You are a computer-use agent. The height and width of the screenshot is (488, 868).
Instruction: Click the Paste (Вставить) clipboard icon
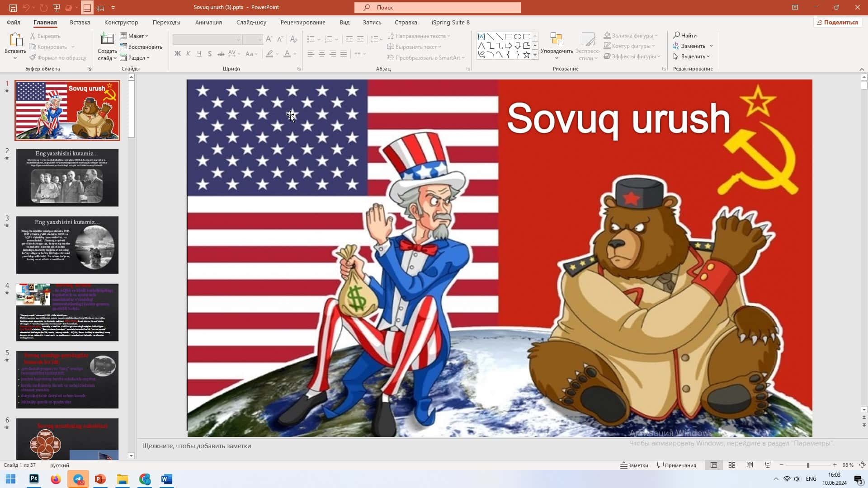click(15, 40)
